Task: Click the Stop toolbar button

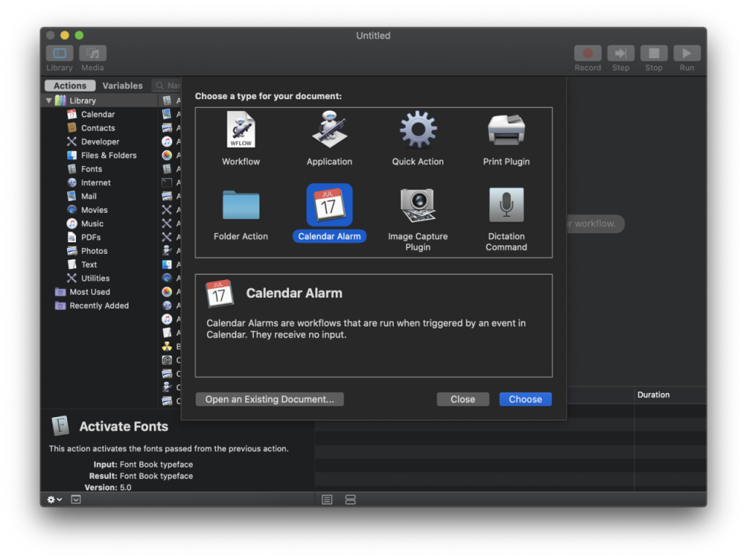Action: (x=654, y=53)
